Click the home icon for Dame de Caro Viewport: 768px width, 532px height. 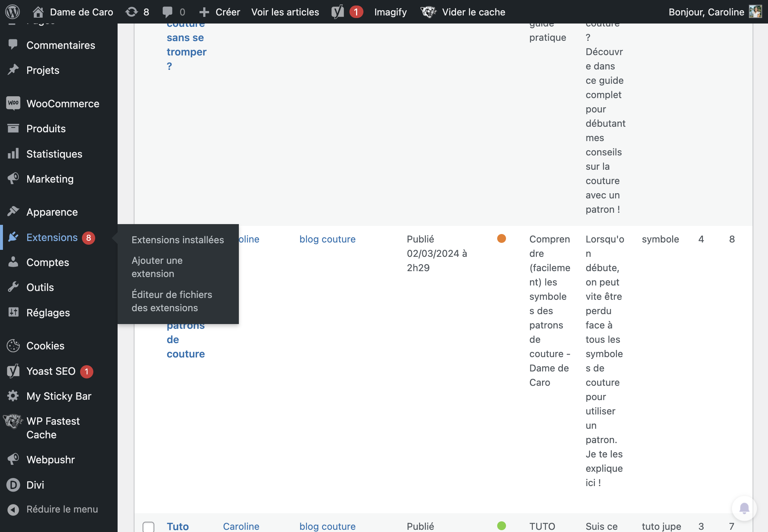[x=38, y=12]
